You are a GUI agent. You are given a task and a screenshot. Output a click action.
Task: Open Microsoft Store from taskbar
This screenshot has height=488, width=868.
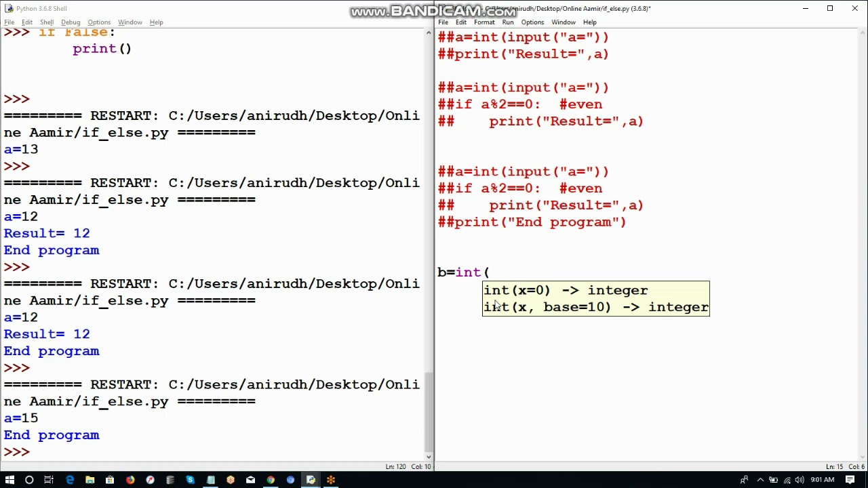click(x=110, y=480)
